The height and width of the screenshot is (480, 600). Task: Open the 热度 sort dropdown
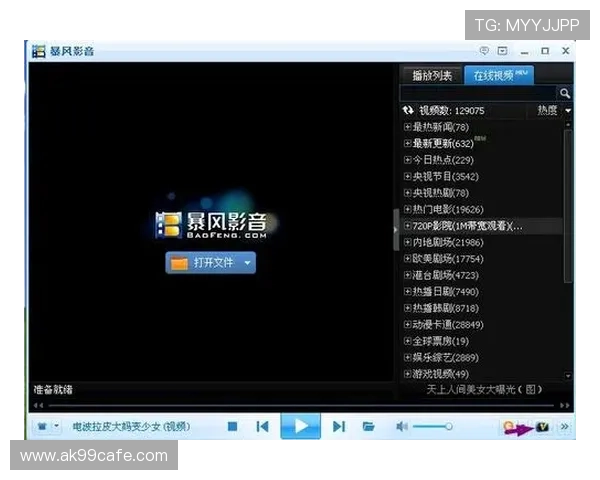[x=554, y=111]
